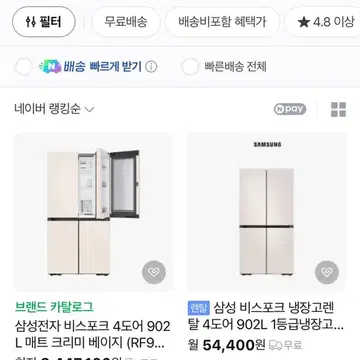Open the 필터 filter button
The height and width of the screenshot is (360, 360).
[x=44, y=22]
